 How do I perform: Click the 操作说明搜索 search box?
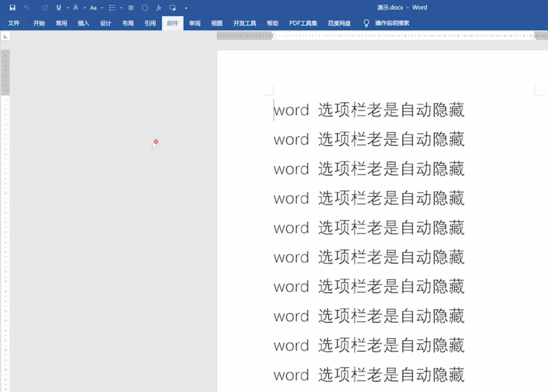pos(392,23)
